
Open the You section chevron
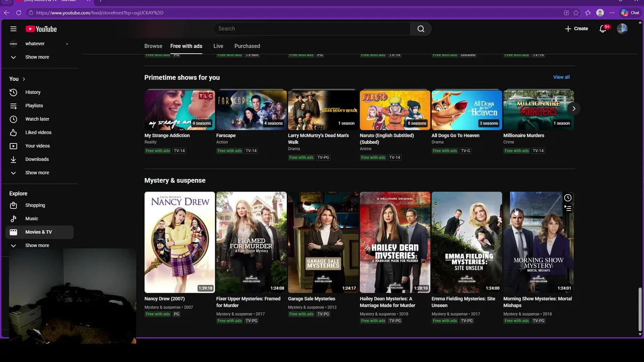pos(24,79)
